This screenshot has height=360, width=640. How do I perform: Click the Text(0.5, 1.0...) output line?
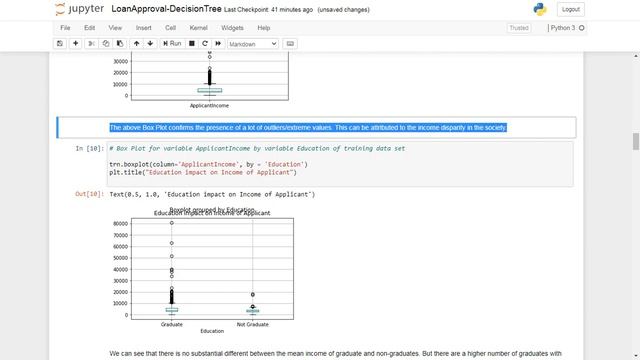(212, 194)
